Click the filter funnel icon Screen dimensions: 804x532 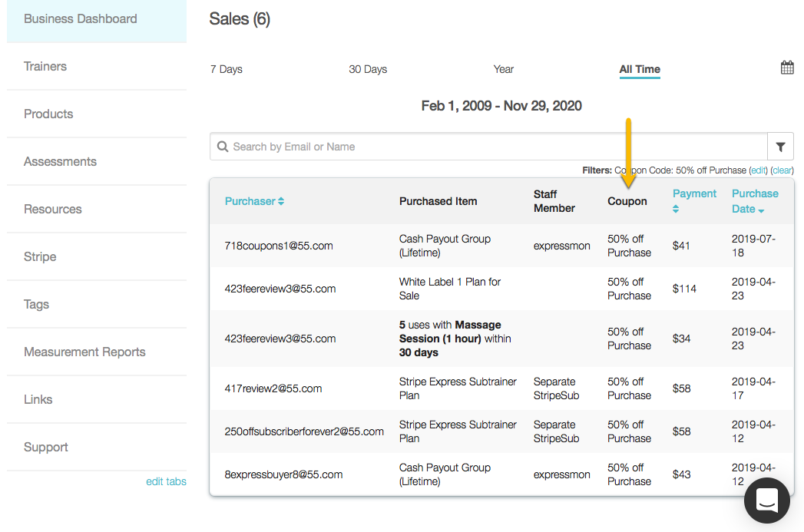(x=780, y=147)
